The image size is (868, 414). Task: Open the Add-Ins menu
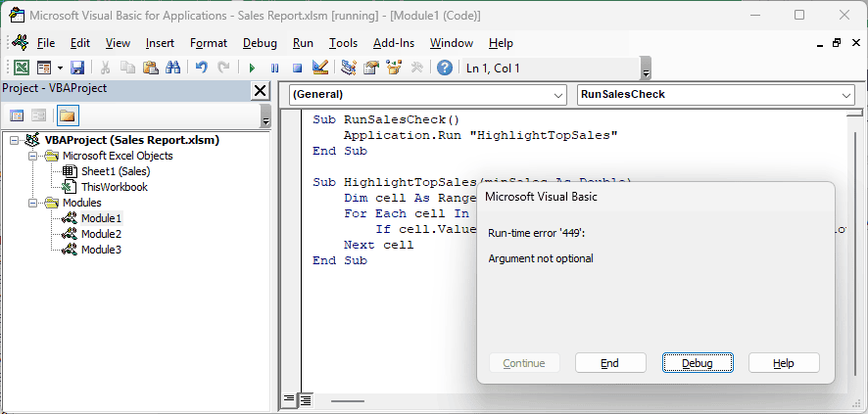pyautogui.click(x=394, y=43)
